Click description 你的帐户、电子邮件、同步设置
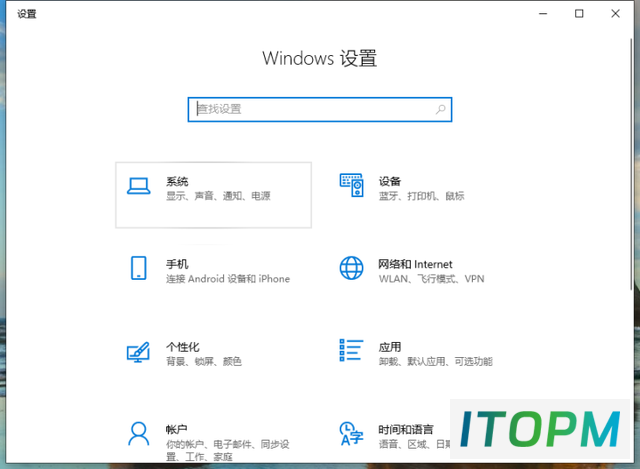 pyautogui.click(x=227, y=450)
